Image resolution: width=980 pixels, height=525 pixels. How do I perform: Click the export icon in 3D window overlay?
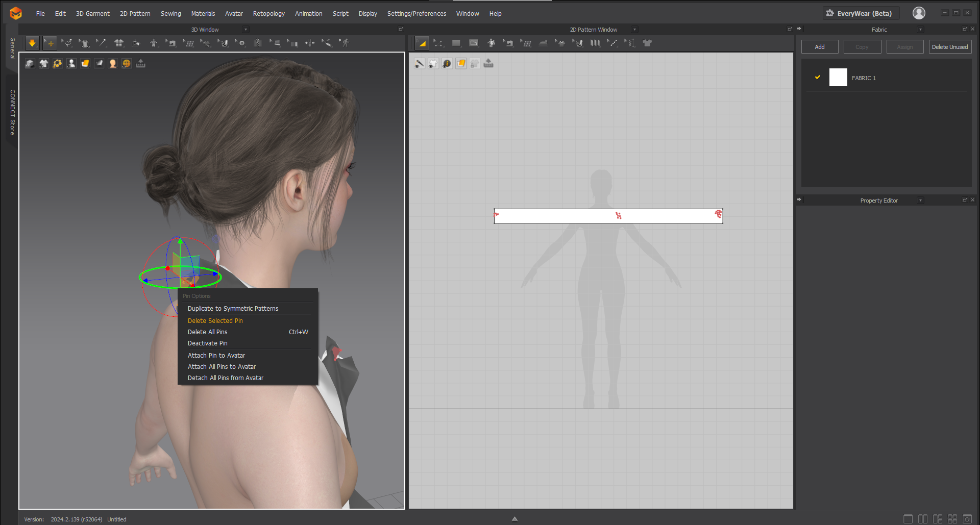tap(140, 63)
